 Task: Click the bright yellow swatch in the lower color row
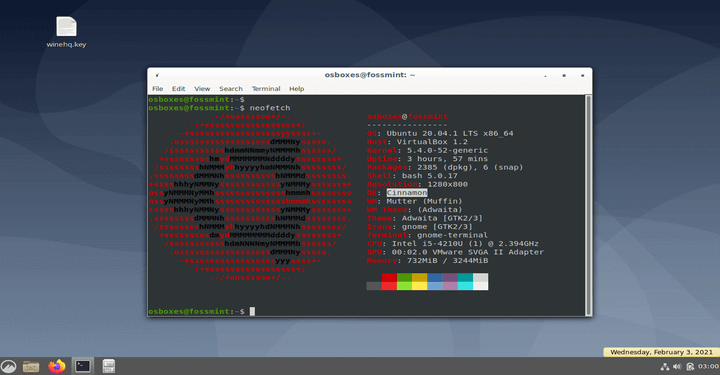[419, 286]
